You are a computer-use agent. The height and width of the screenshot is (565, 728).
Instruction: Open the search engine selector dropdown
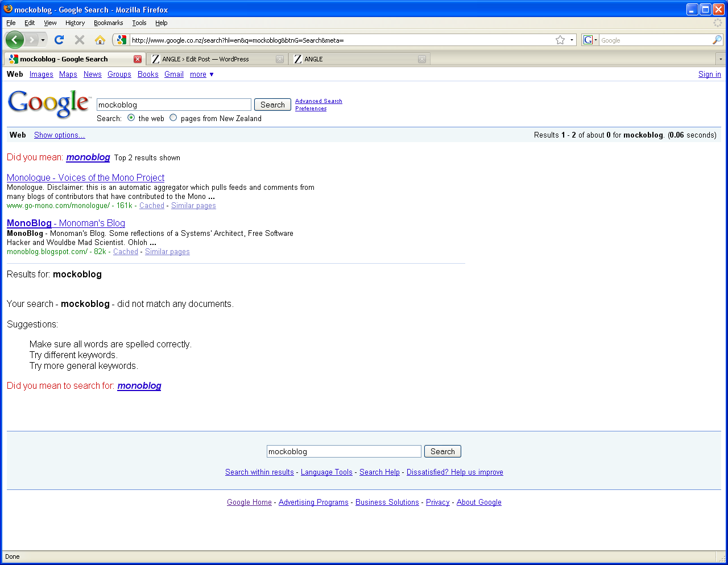[x=590, y=40]
